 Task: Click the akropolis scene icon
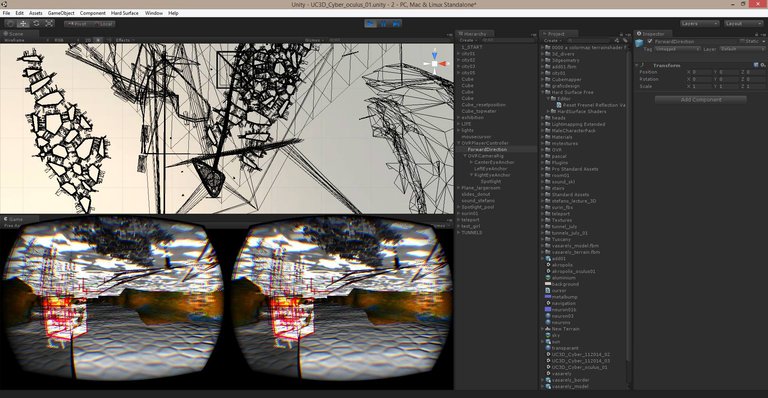[548, 265]
